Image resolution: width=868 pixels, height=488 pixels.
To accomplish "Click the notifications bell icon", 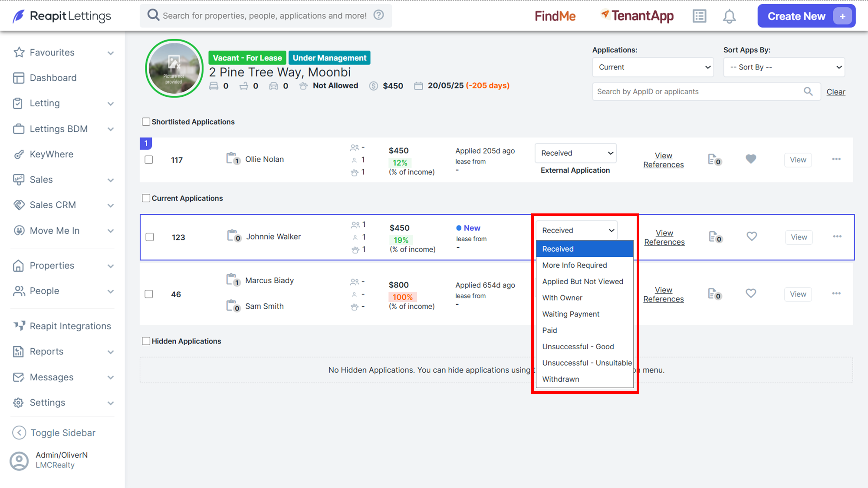I will click(x=729, y=16).
